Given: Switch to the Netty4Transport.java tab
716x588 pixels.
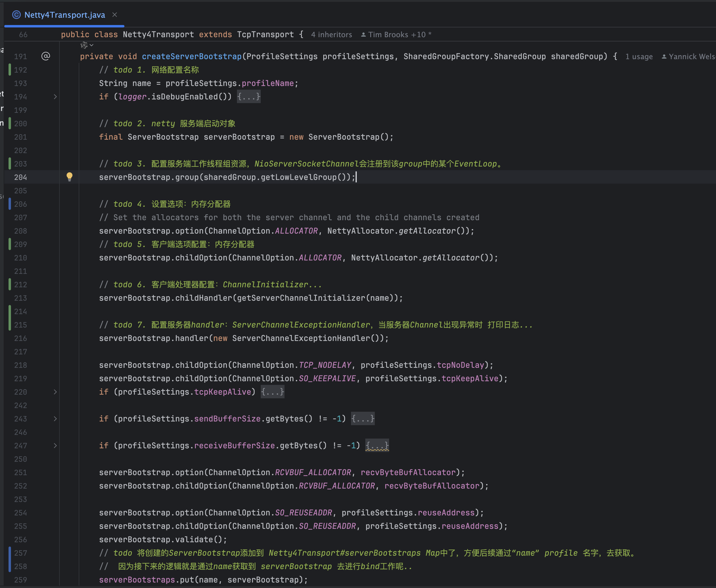Looking at the screenshot, I should 64,15.
